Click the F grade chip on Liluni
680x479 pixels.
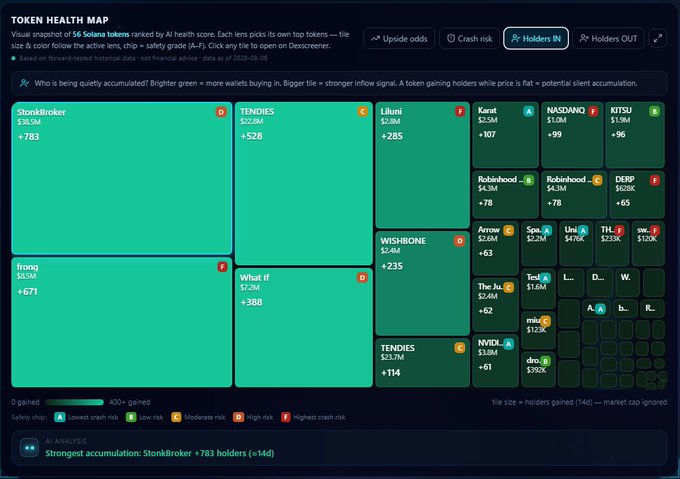(460, 111)
